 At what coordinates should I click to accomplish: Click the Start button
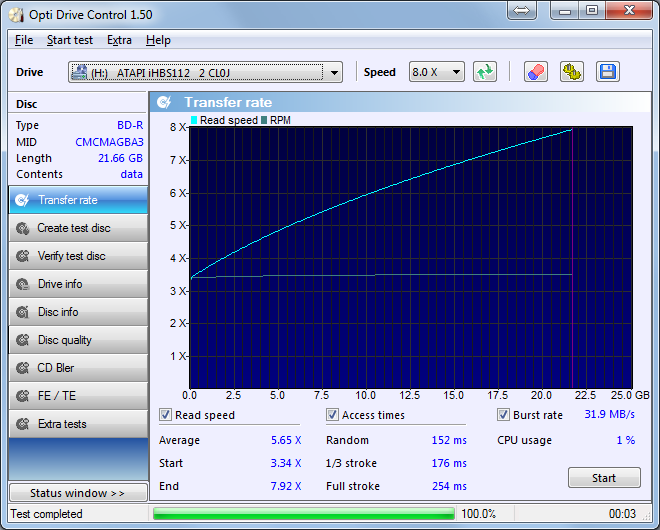coord(604,478)
